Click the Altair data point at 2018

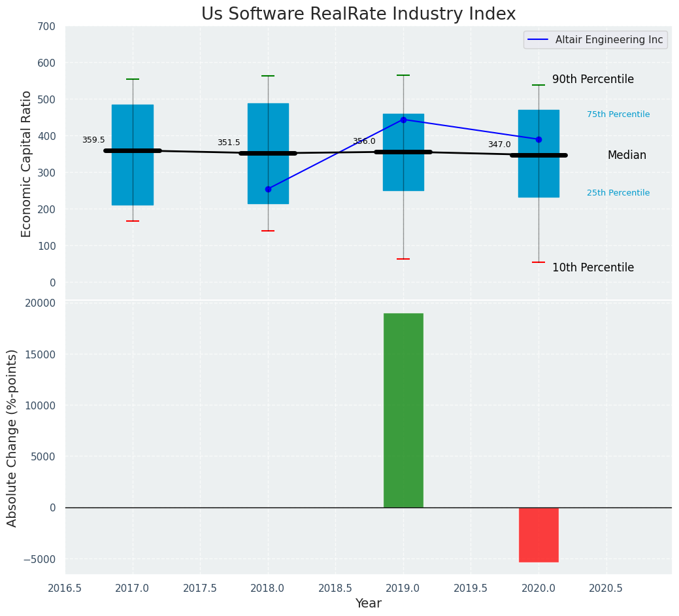pos(268,189)
